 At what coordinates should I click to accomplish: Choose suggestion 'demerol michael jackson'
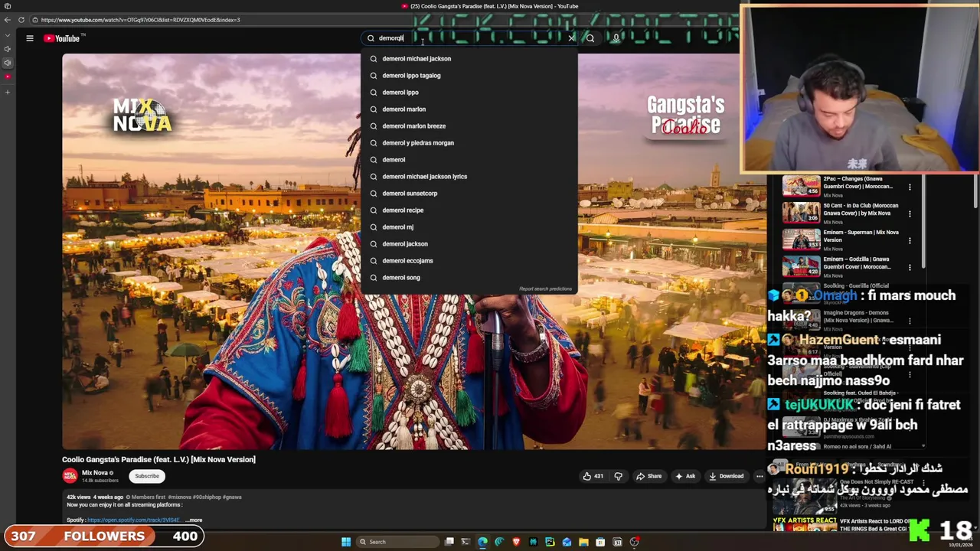469,59
